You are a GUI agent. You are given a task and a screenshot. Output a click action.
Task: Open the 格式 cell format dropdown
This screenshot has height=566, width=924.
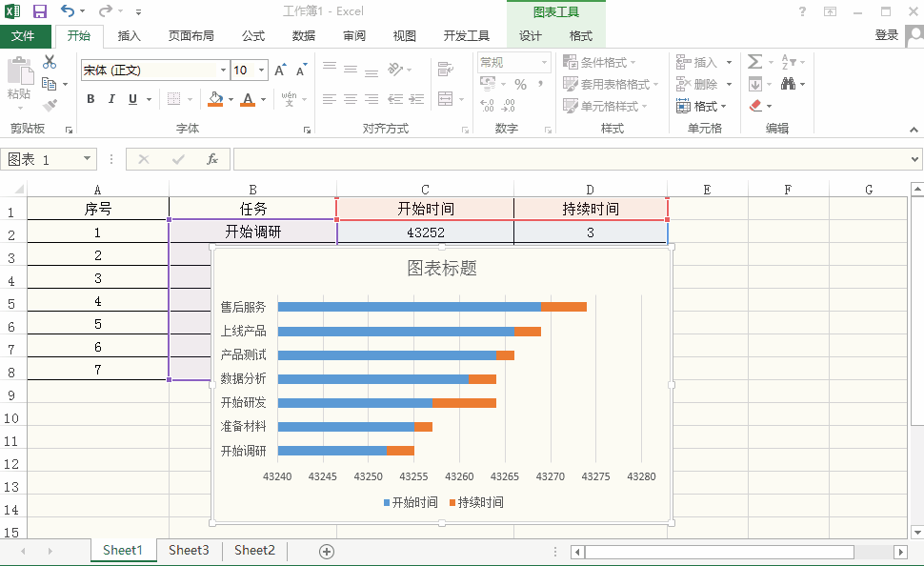[x=703, y=106]
